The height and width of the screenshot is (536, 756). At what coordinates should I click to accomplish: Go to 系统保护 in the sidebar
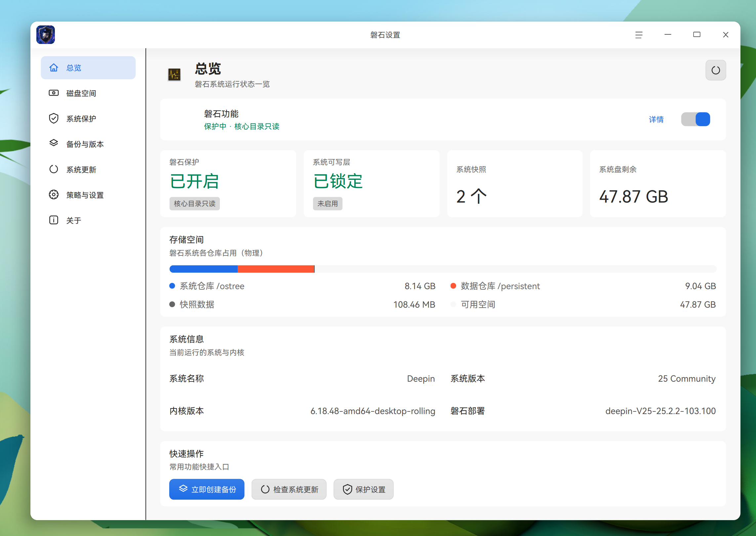point(88,119)
